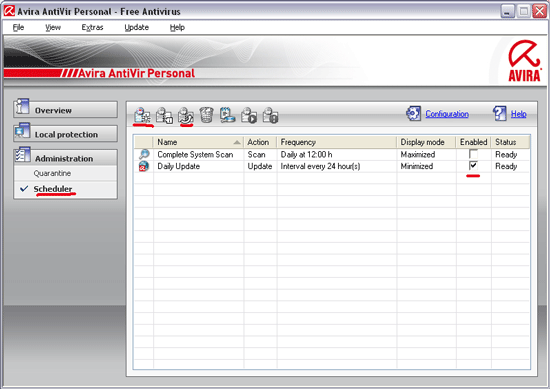Click Ready status of Complete System Scan
The image size is (550, 389).
(x=506, y=154)
